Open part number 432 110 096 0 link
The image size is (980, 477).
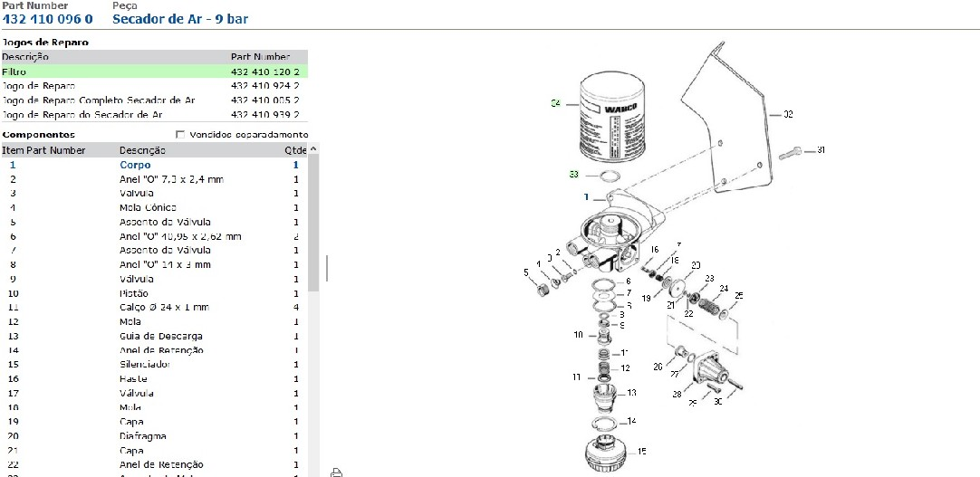tap(47, 18)
